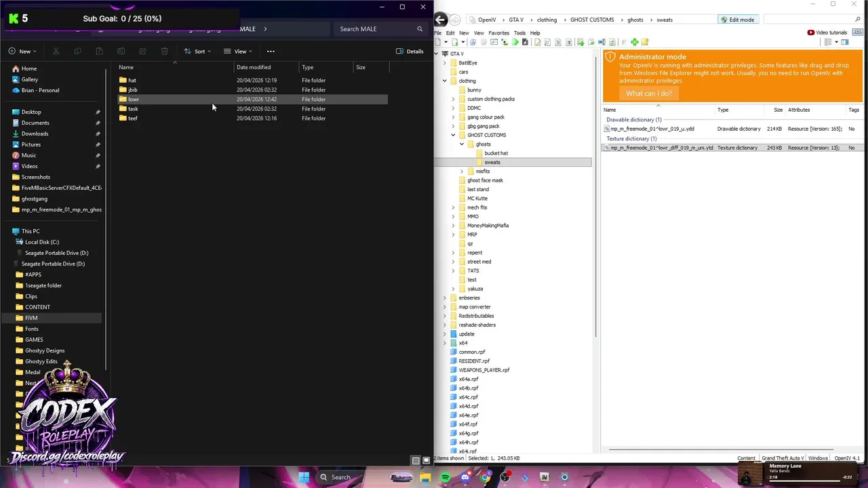Toggle Edit mode in OpenIV
Screen dimensions: 868x488
click(737, 20)
